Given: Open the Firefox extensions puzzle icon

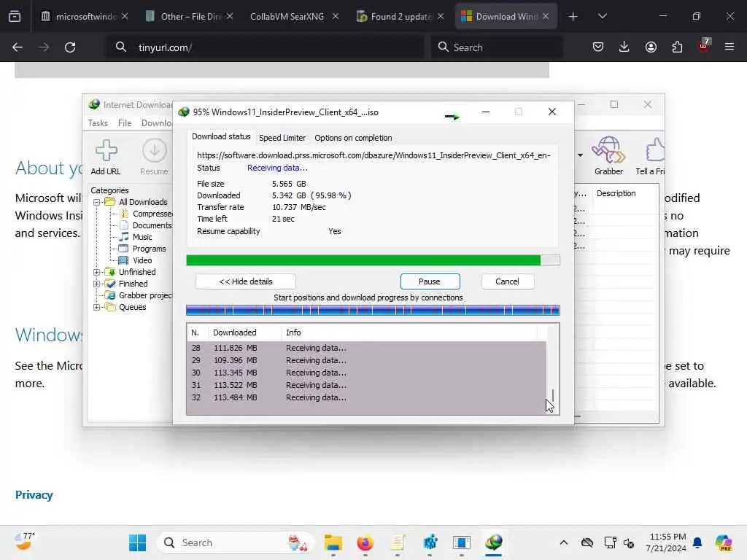Looking at the screenshot, I should (x=677, y=47).
